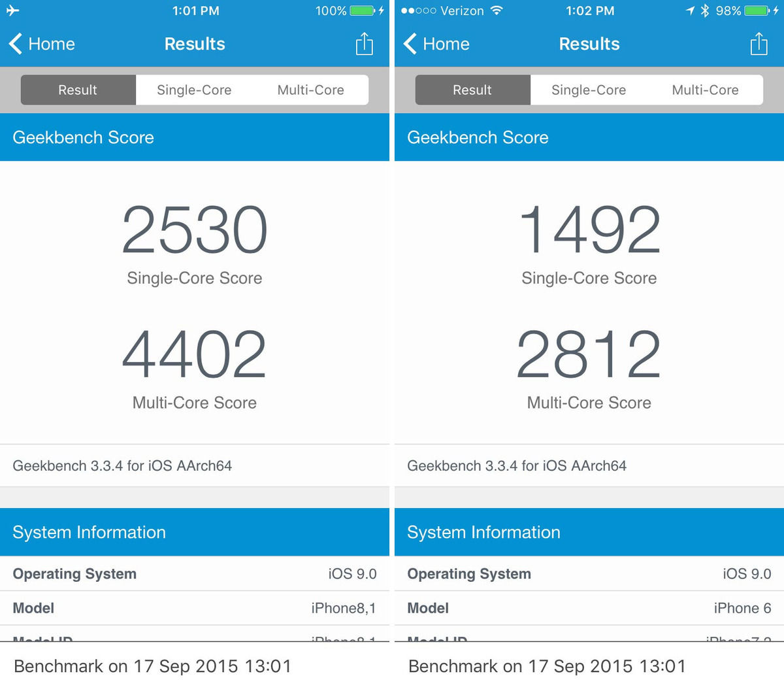Image resolution: width=784 pixels, height=693 pixels.
Task: Tap the 4402 multi-core score
Action: (x=195, y=354)
